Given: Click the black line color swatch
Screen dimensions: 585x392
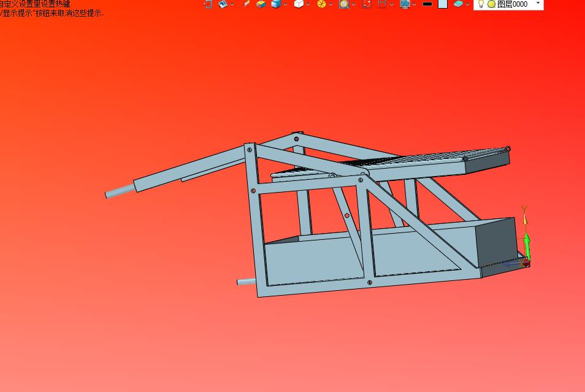Looking at the screenshot, I should [x=427, y=4].
